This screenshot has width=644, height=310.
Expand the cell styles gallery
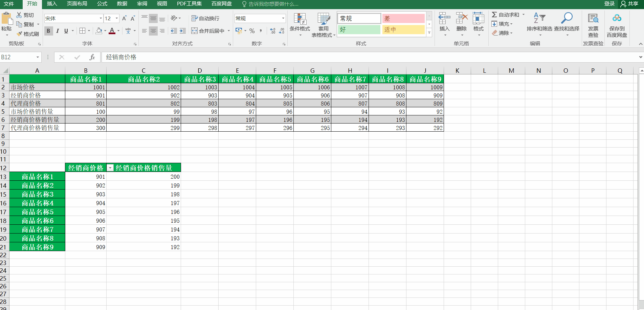click(429, 32)
